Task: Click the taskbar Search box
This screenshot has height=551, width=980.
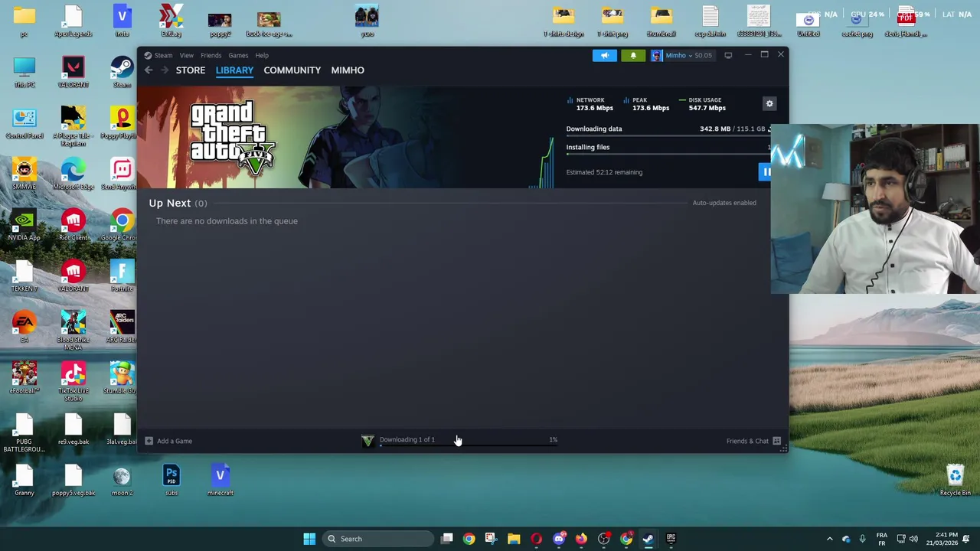Action: point(378,539)
